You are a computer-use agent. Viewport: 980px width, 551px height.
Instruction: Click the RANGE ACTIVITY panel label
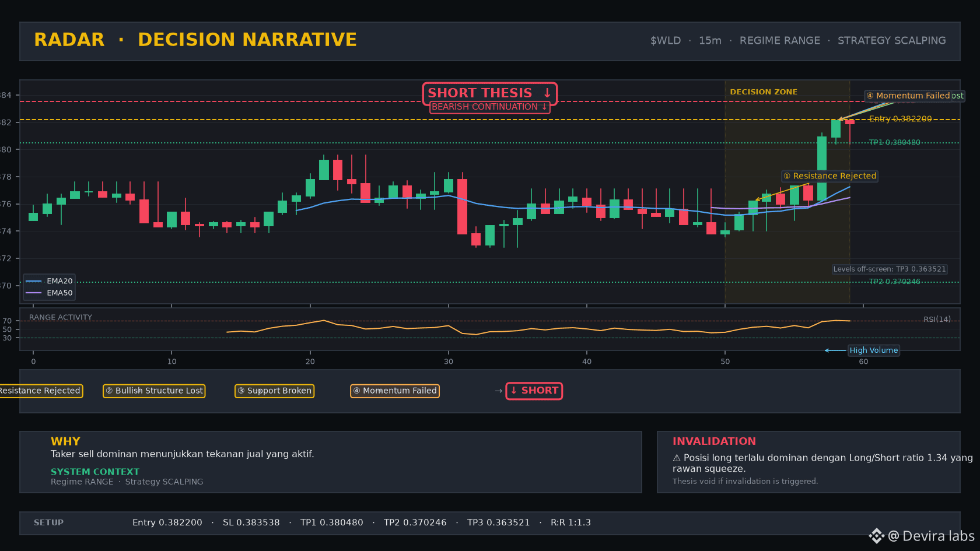61,318
